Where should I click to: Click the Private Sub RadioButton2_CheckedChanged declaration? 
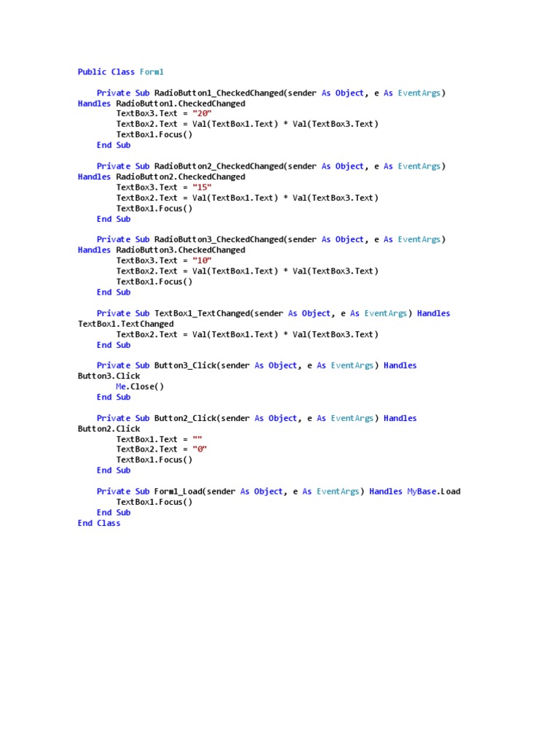tap(271, 166)
